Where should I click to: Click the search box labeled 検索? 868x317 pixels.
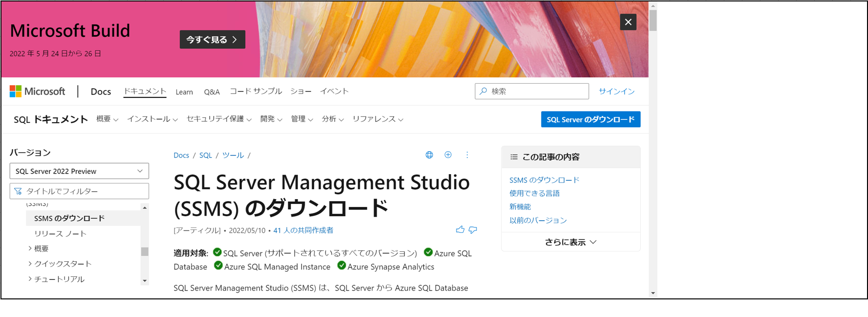point(532,91)
